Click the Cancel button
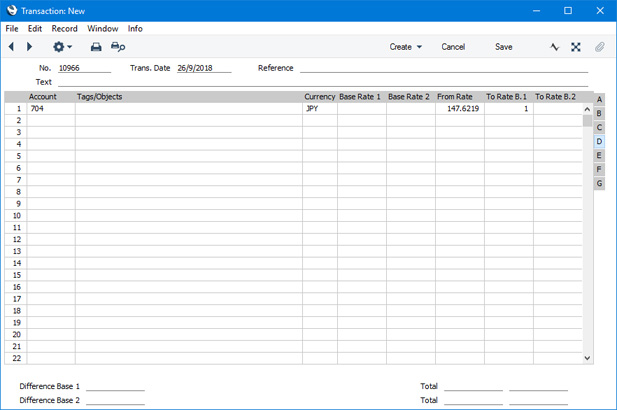Screen dimensions: 617x410 tap(453, 47)
